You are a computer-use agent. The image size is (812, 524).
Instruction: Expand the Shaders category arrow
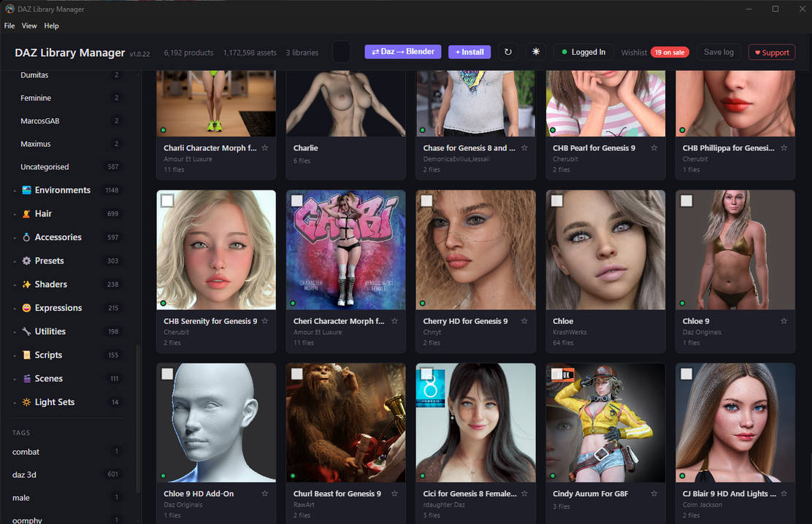coord(15,285)
